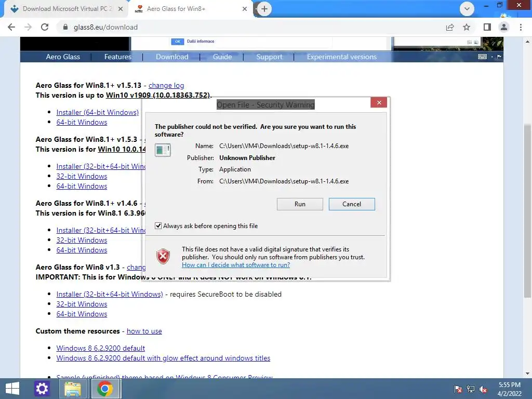Open the Windows Start button
Image resolution: width=532 pixels, height=399 pixels.
pyautogui.click(x=12, y=389)
